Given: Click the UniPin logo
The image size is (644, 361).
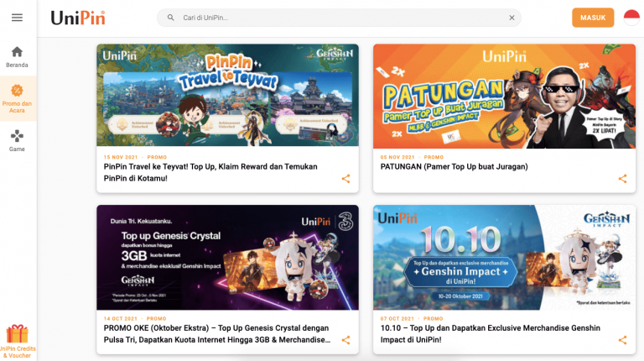Looking at the screenshot, I should [78, 18].
